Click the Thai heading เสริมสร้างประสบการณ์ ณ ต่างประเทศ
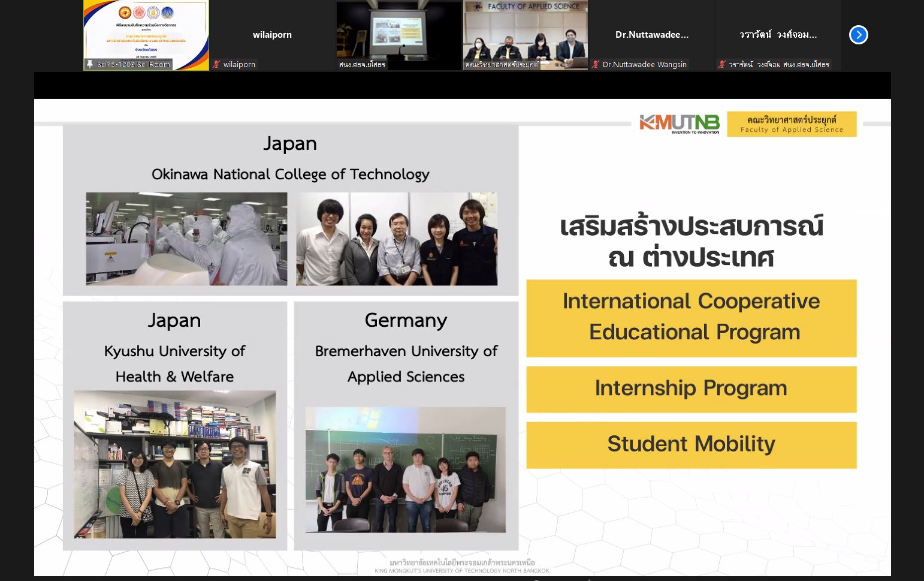Screen dimensions: 924x581 tap(692, 242)
